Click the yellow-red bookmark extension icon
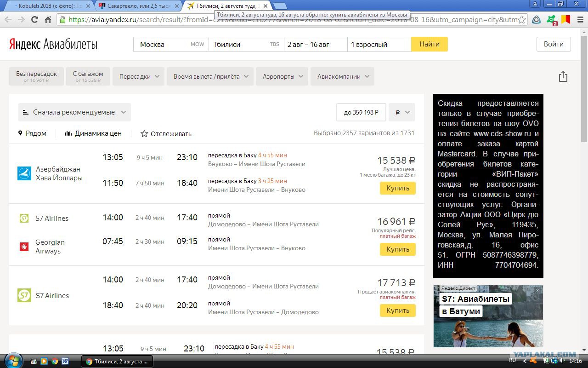The width and height of the screenshot is (588, 368). click(565, 19)
